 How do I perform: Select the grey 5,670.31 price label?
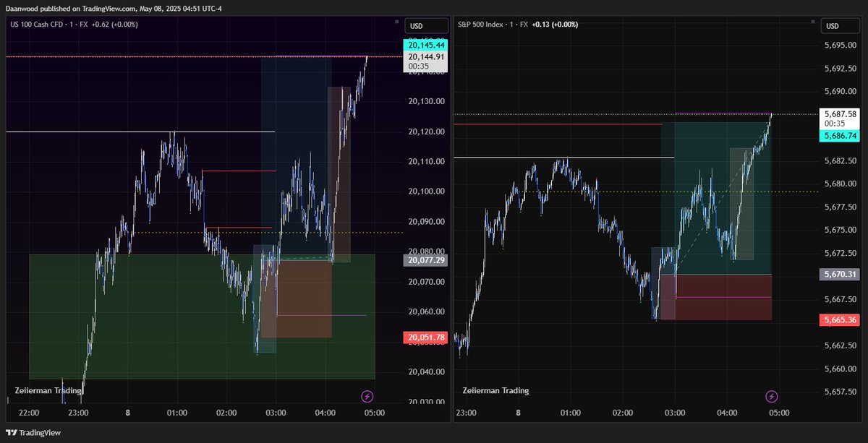pos(840,275)
